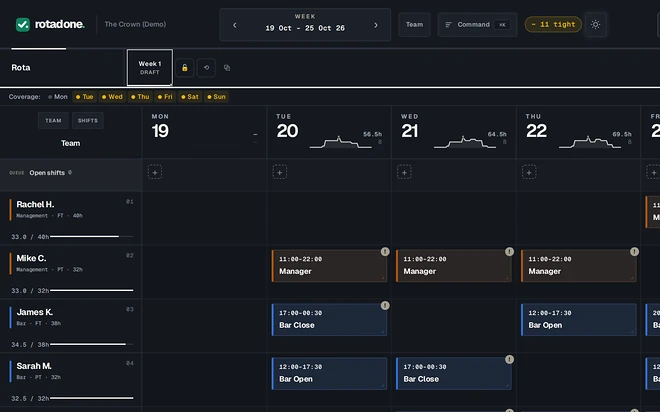The height and width of the screenshot is (412, 660).
Task: Click warning badge on Mike's Wednesday shift
Action: [x=509, y=252]
